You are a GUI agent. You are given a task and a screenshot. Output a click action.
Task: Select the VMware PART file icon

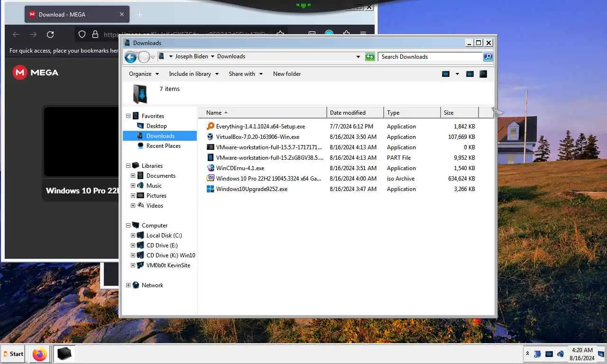point(211,158)
